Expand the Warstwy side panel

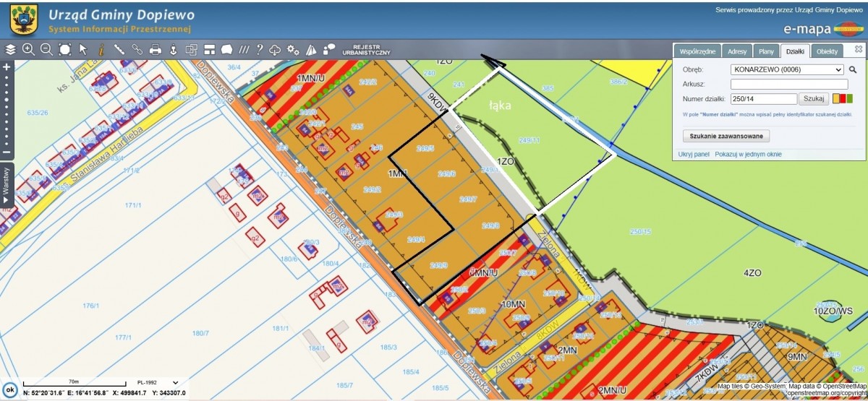point(6,184)
